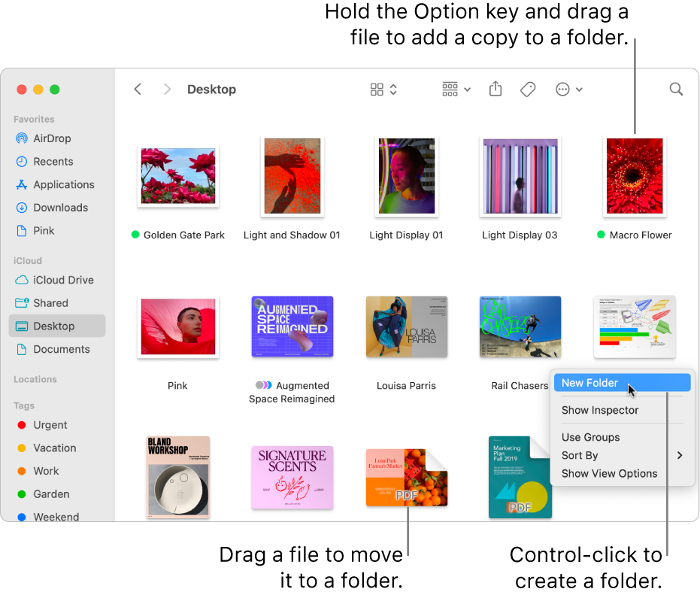Image resolution: width=700 pixels, height=598 pixels.
Task: Open the Tags icon in toolbar
Action: coord(528,90)
